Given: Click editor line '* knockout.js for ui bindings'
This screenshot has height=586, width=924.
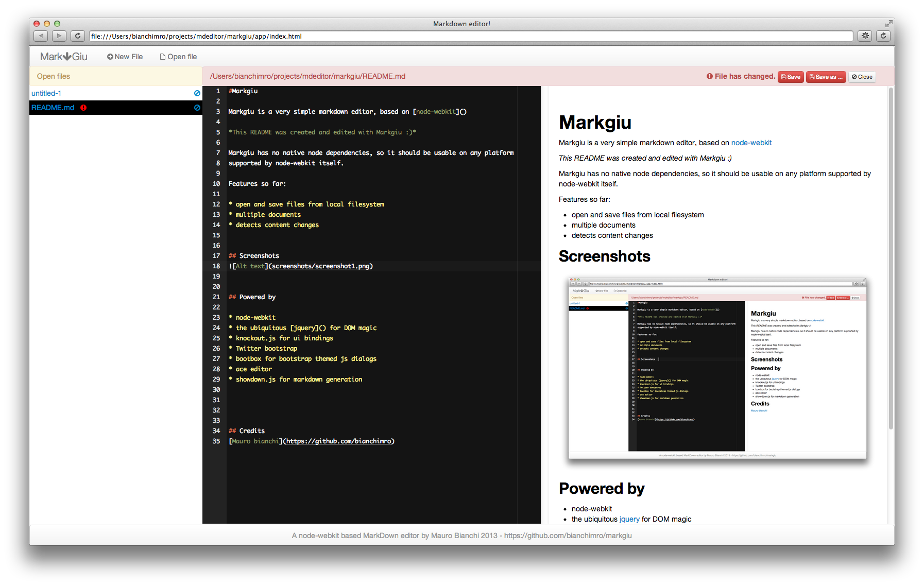Looking at the screenshot, I should tap(281, 338).
